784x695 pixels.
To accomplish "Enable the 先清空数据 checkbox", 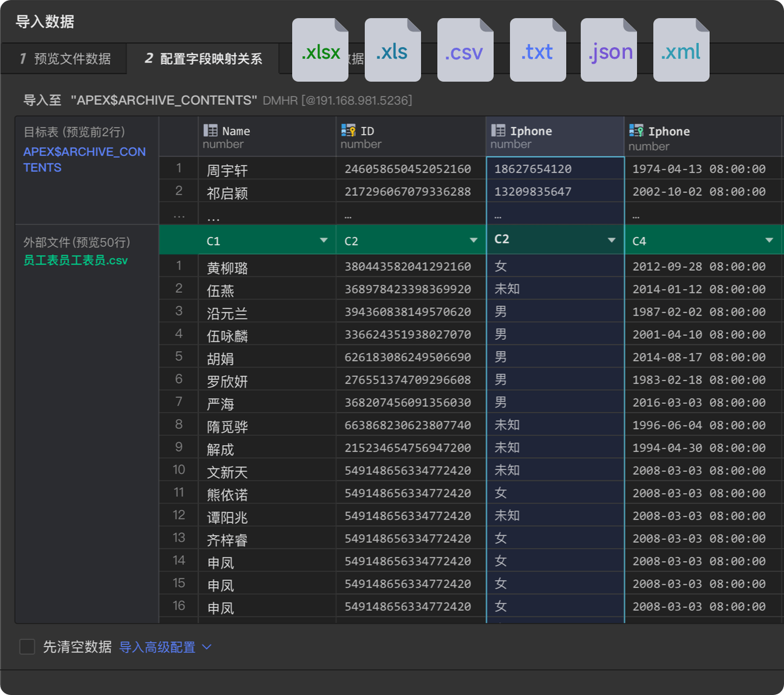I will click(27, 647).
